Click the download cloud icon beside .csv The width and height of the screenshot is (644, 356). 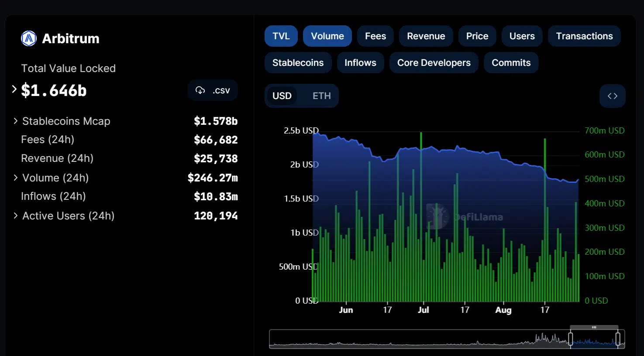[200, 90]
